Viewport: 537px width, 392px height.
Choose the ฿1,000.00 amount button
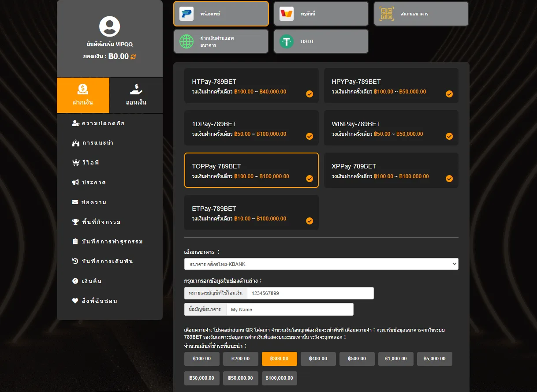(x=396, y=359)
